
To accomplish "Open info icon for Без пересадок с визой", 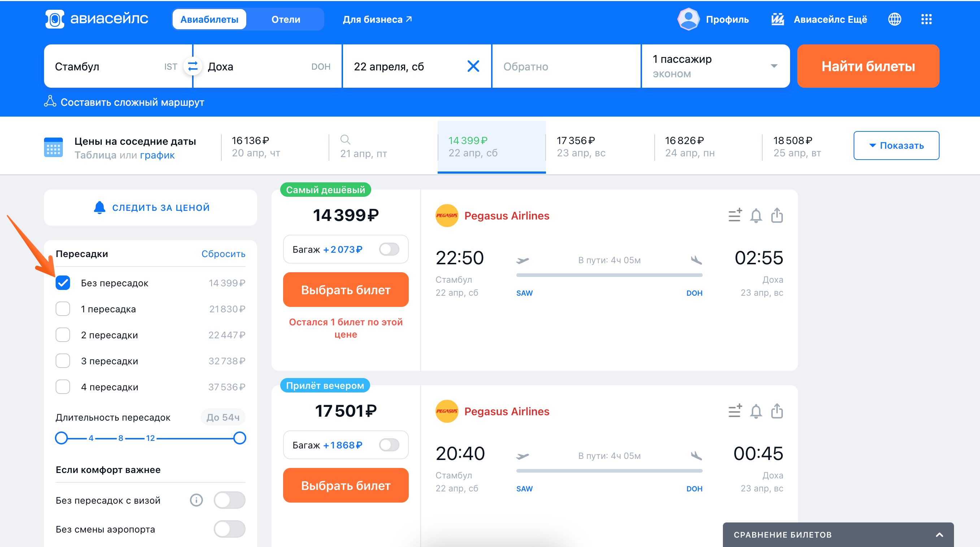I will (196, 500).
